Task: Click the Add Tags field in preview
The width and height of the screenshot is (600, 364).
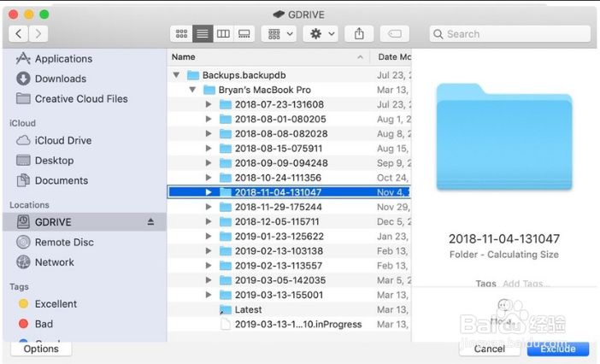Action: coord(526,284)
